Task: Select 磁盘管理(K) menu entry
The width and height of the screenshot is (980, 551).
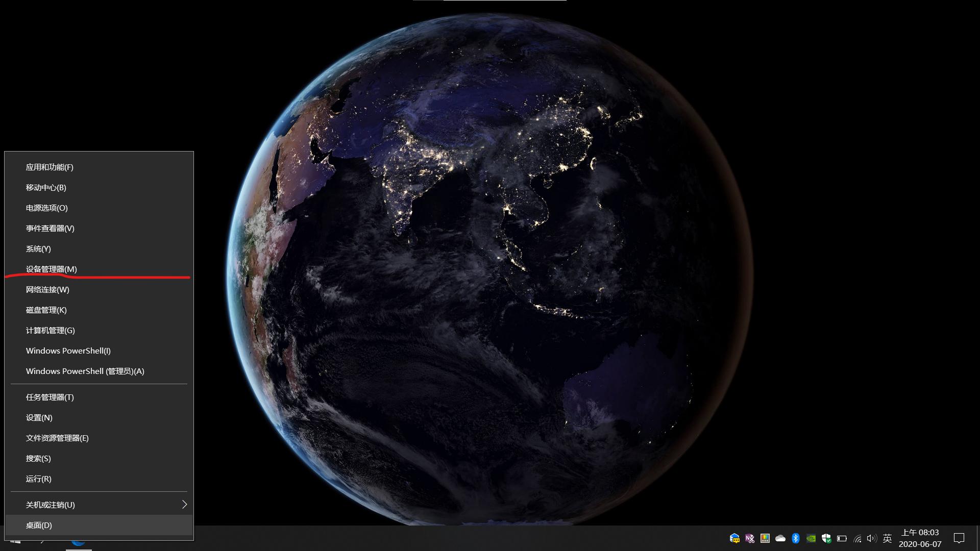Action: (x=46, y=310)
